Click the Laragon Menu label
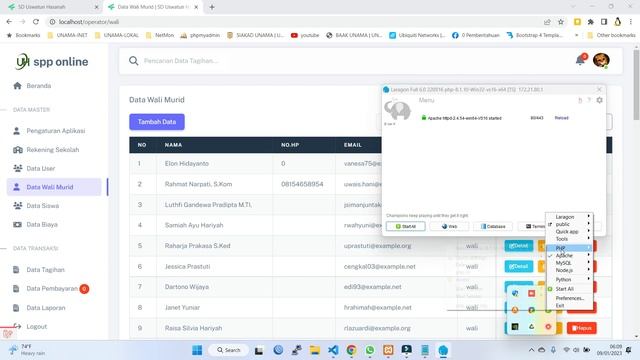640x360 pixels. point(426,100)
